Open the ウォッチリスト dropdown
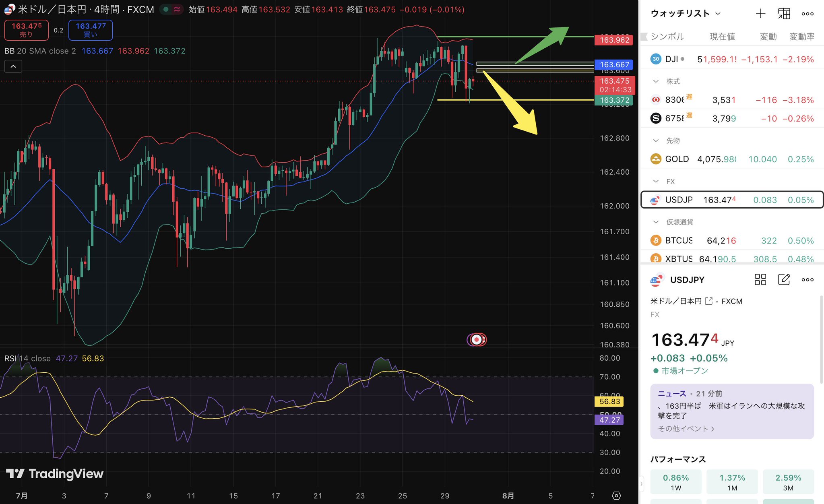Image resolution: width=824 pixels, height=504 pixels. click(x=686, y=14)
